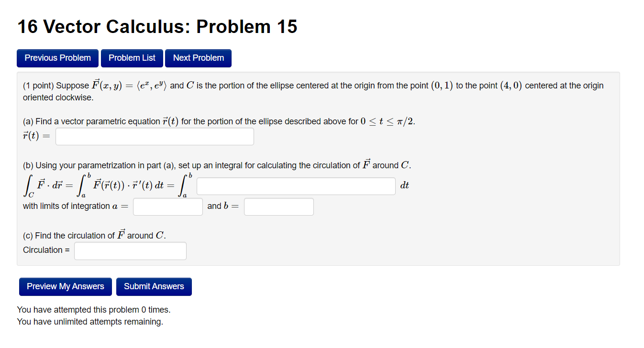
Task: Click the problem heading '16 Vector Calculus: Problem 15'
Action: (157, 26)
